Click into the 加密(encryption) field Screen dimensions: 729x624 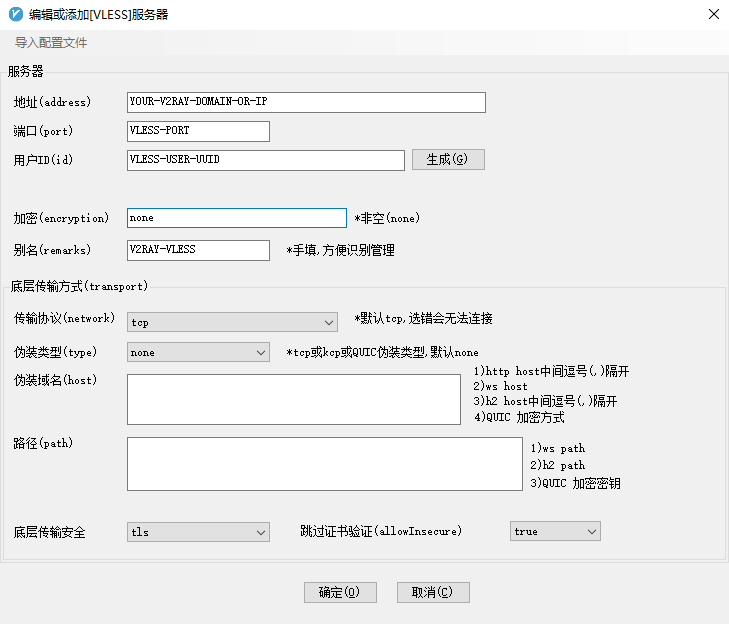point(237,218)
